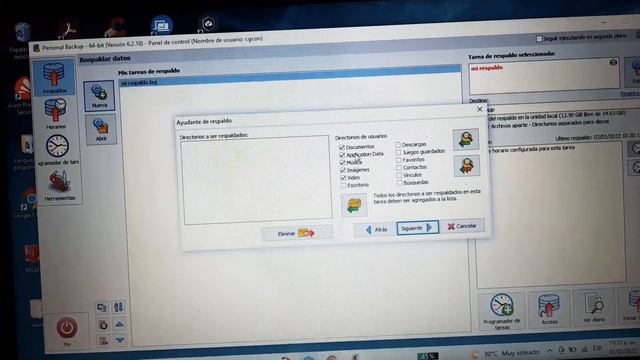This screenshot has width=640, height=360.
Task: Click the ESP language indicator in taskbar
Action: coord(597,348)
